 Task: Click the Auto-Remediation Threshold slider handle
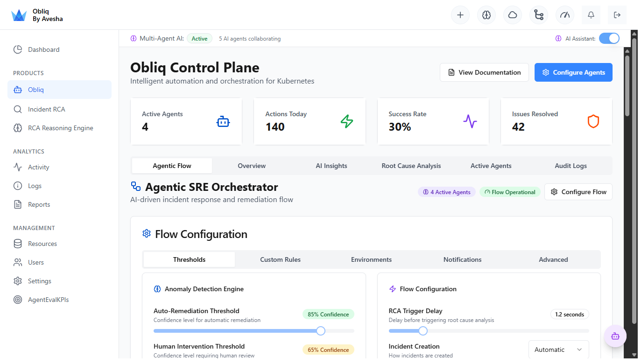pyautogui.click(x=321, y=331)
